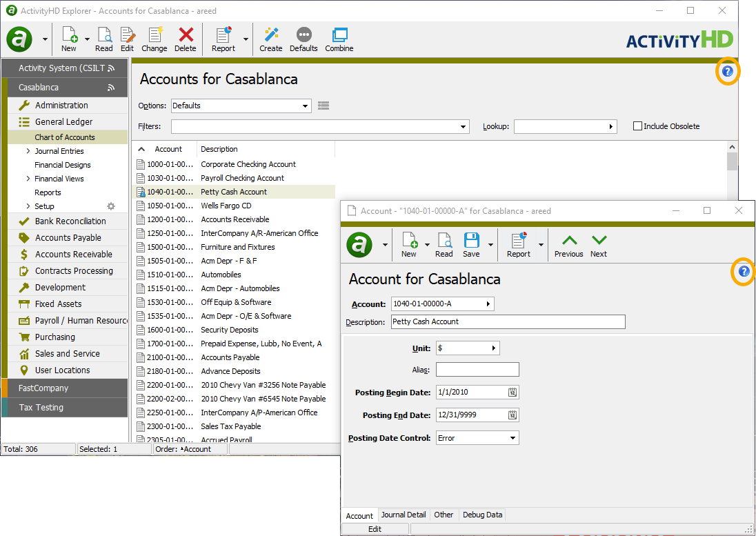Click the Casablanca feed icon
Image resolution: width=756 pixels, height=536 pixels.
coord(111,88)
